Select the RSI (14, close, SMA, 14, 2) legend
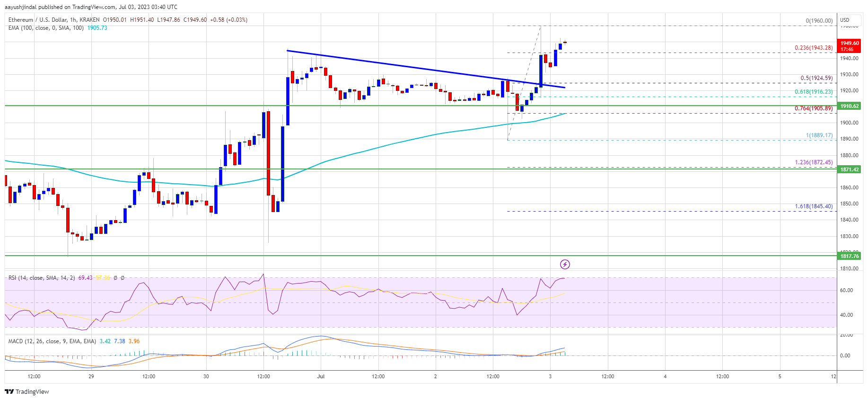 coord(42,278)
